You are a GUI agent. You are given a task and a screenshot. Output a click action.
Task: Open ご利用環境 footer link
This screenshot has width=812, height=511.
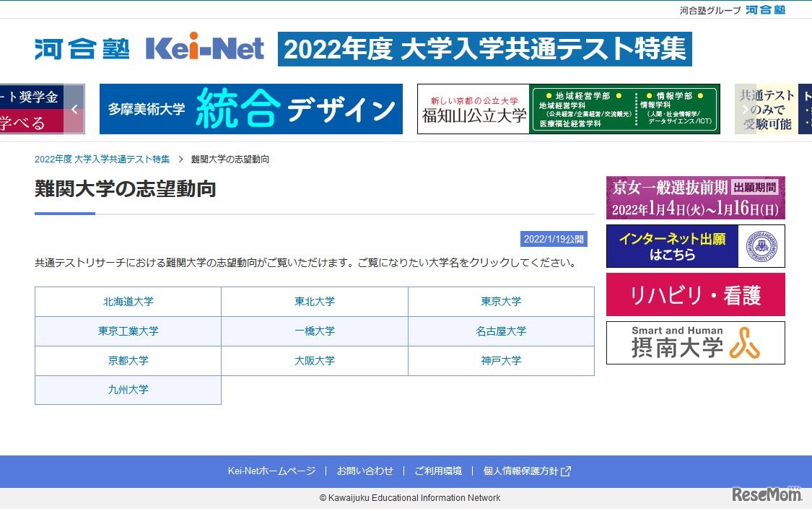(x=437, y=471)
